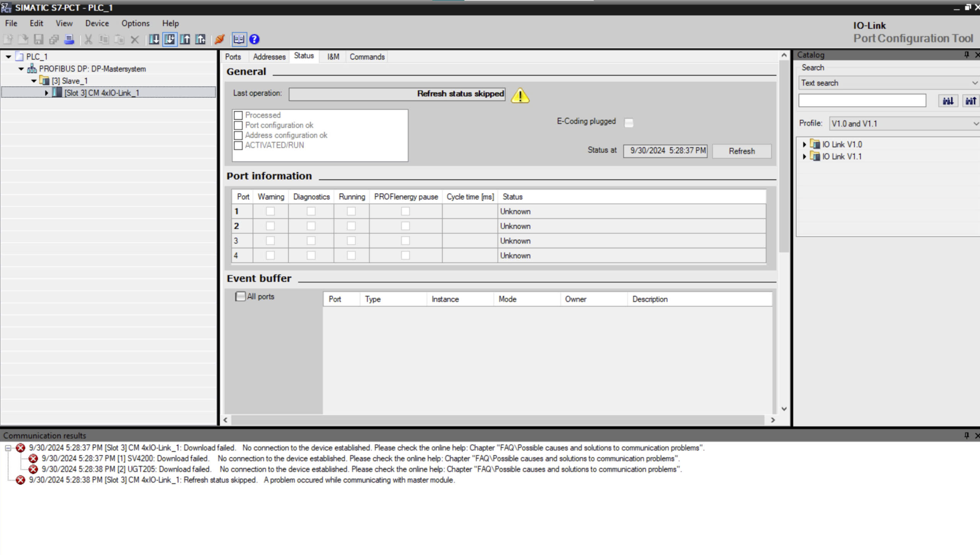This screenshot has height=555, width=980.
Task: Switch to the Addresses tab
Action: click(x=269, y=57)
